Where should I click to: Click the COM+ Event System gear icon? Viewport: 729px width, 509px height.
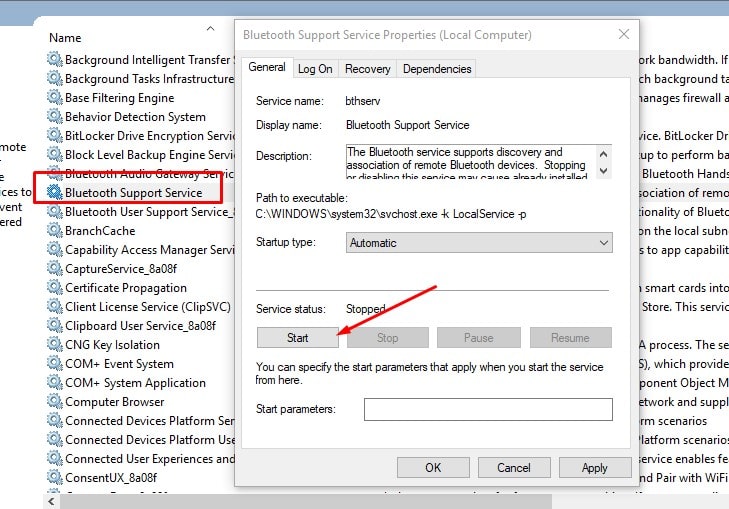point(54,364)
